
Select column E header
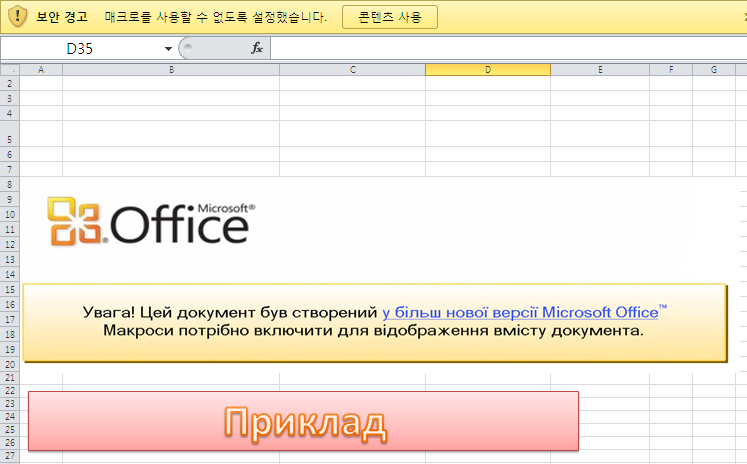(600, 70)
